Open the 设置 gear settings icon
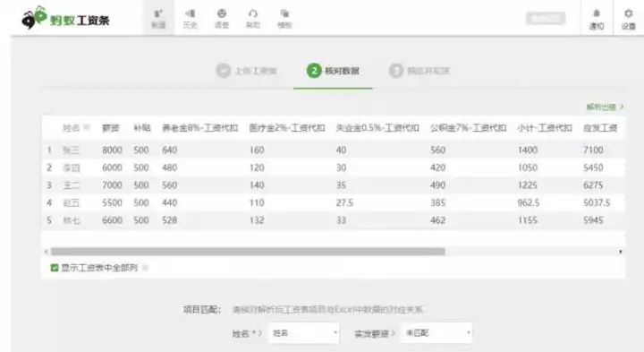Viewport: 644px width, 352px height. [x=629, y=20]
